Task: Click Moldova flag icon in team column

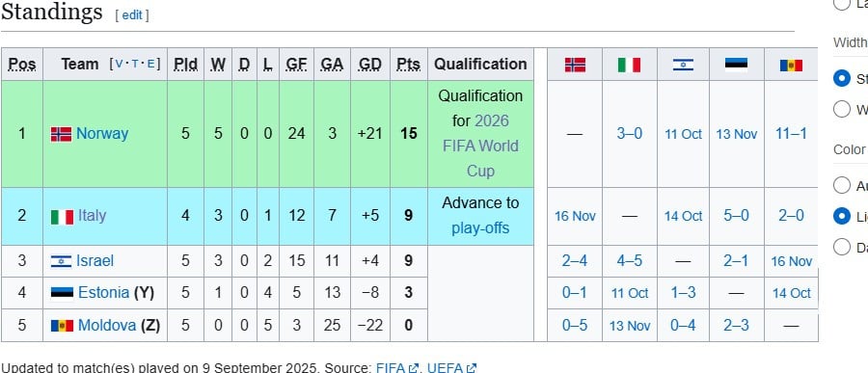Action: click(62, 326)
